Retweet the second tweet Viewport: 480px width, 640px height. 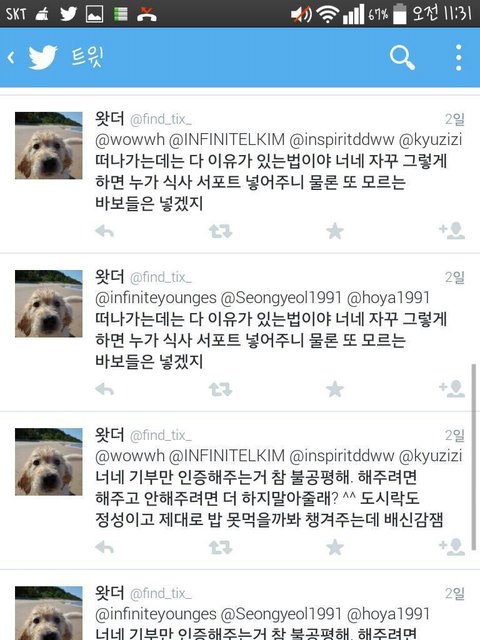pyautogui.click(x=220, y=389)
